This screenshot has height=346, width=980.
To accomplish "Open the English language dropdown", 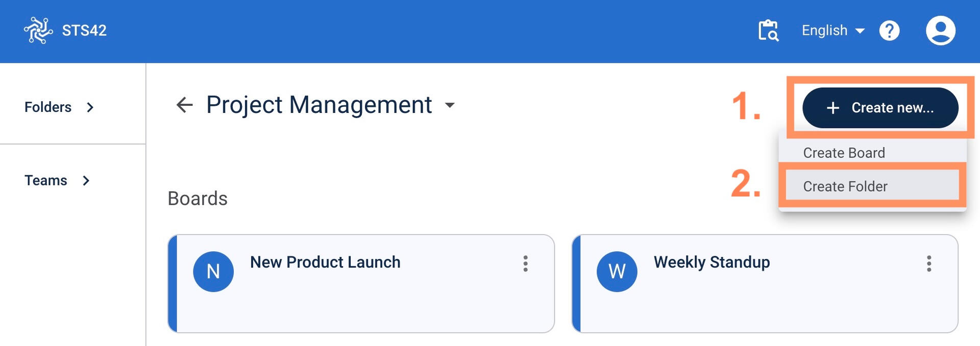I will (x=832, y=31).
